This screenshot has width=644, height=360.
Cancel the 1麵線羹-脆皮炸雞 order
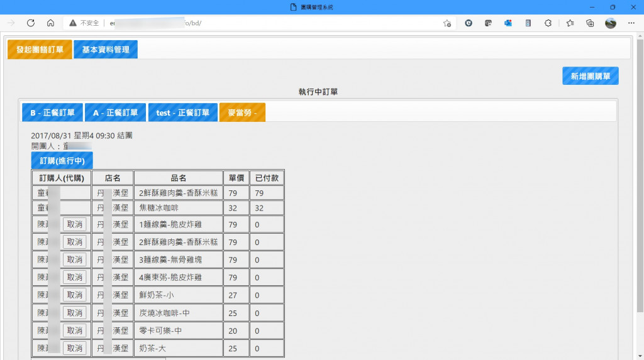(x=74, y=224)
